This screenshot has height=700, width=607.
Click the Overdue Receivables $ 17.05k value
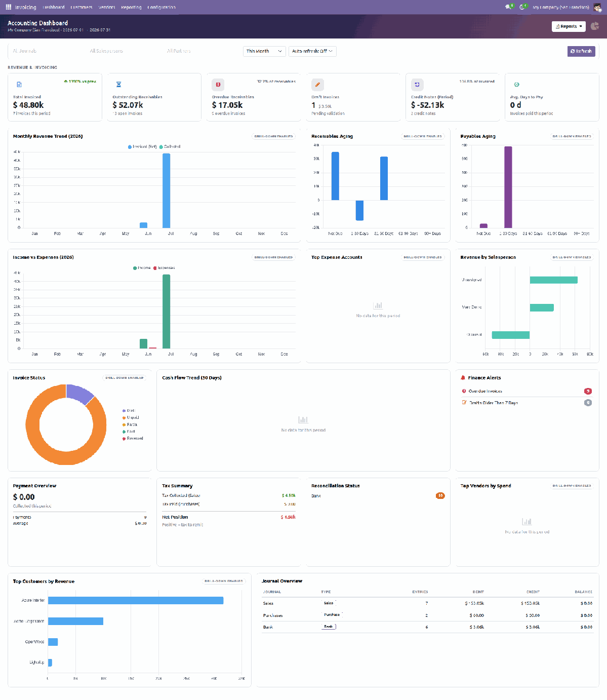(x=227, y=105)
